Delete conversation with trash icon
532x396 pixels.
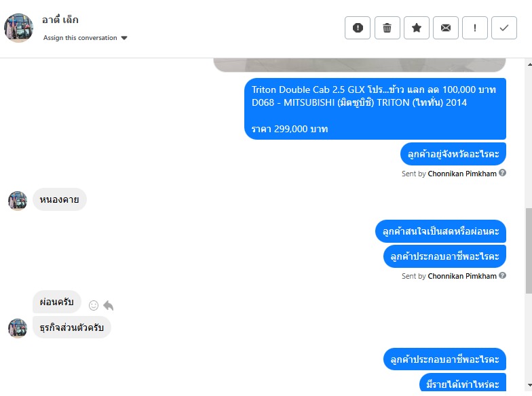coord(387,28)
